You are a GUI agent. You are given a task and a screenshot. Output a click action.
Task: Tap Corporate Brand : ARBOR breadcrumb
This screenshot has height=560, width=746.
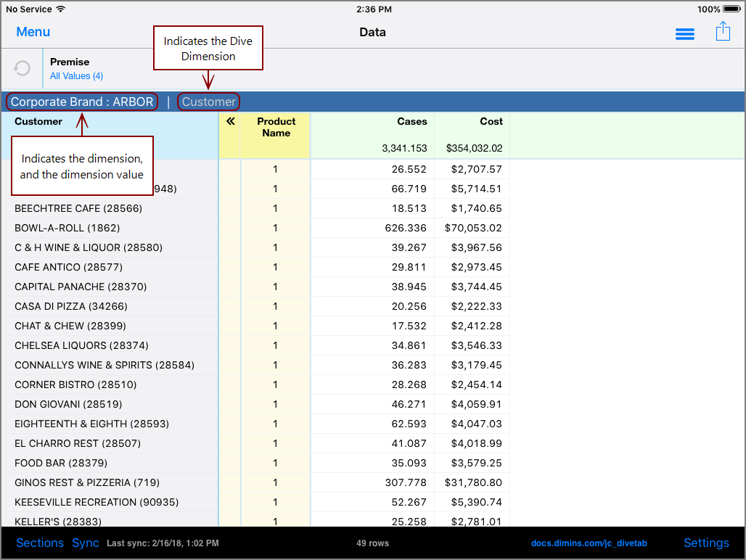(x=82, y=102)
